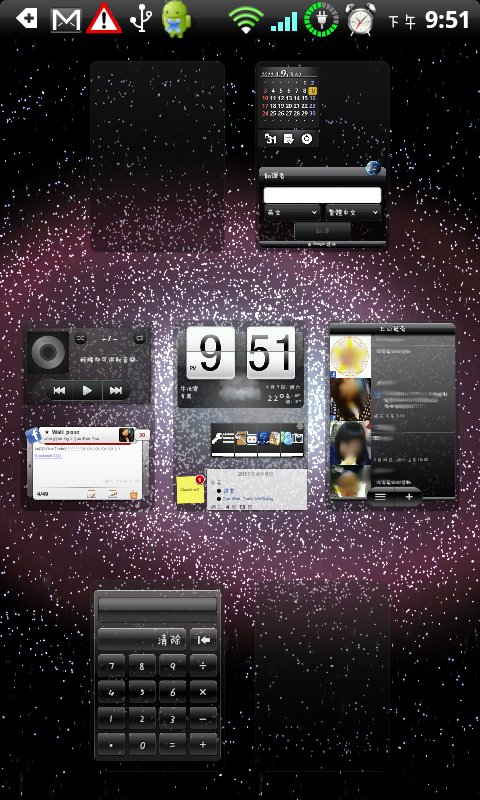Select date 24 in calendar widget

(x=265, y=113)
